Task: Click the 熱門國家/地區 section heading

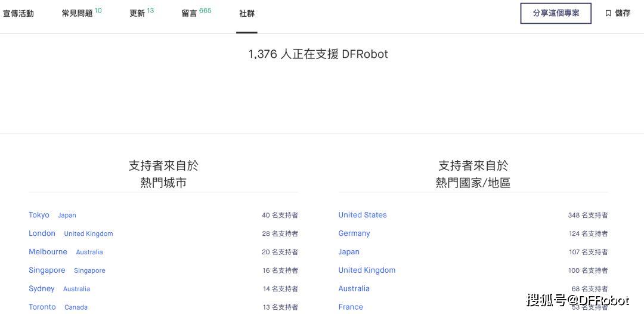Action: point(473,183)
